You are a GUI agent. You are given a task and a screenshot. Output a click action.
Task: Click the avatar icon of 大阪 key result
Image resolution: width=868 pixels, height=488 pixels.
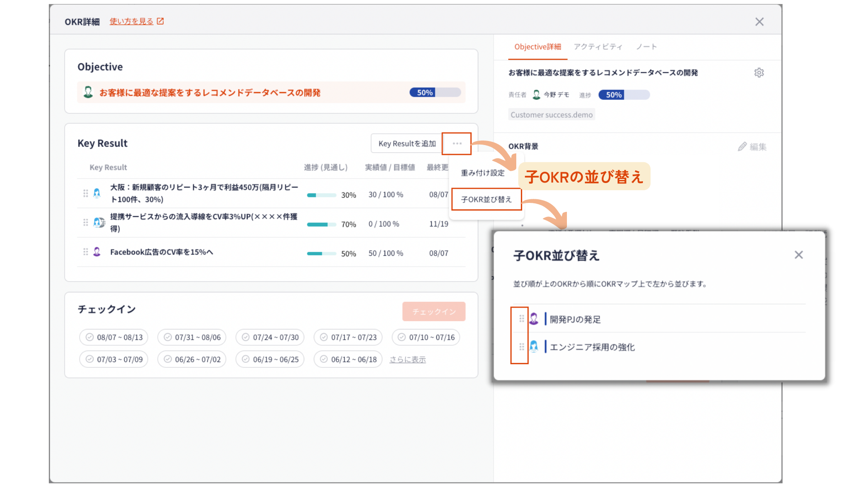[x=97, y=193]
